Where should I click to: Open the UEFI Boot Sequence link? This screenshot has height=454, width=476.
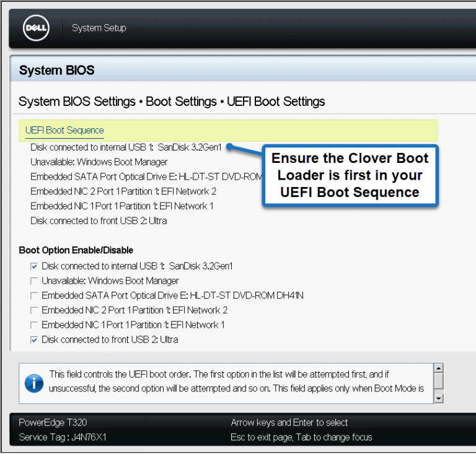(64, 131)
